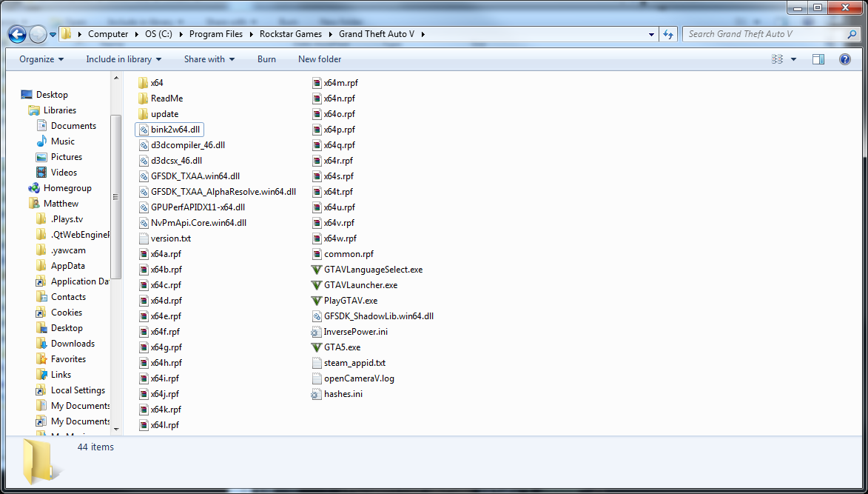Select version.txt file icon

pos(144,238)
